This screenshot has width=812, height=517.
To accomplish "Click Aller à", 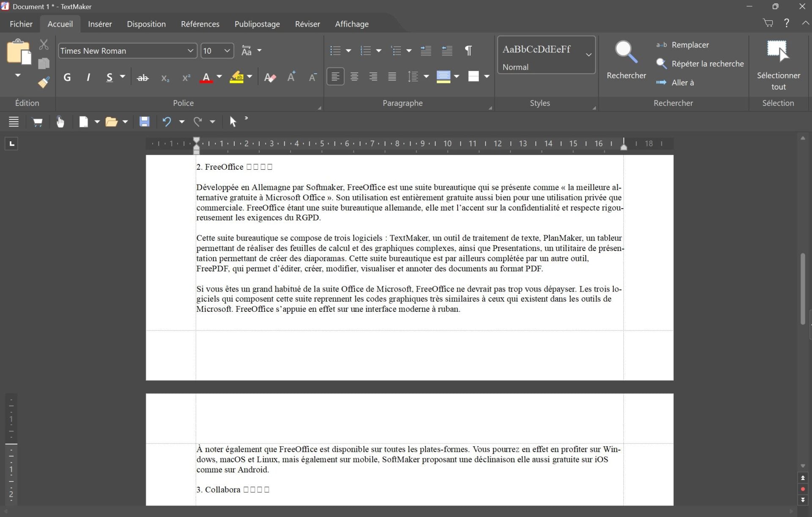I will click(675, 82).
